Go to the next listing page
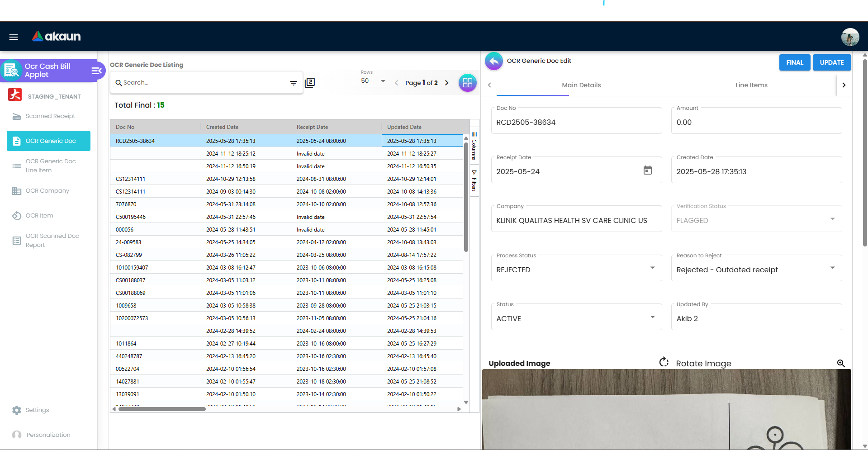The height and width of the screenshot is (450, 868). pos(447,83)
